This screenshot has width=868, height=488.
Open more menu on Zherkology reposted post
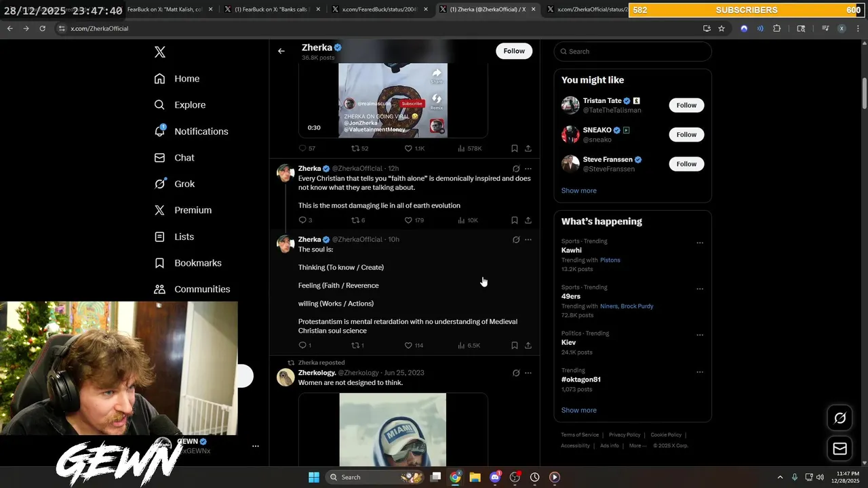pyautogui.click(x=528, y=373)
